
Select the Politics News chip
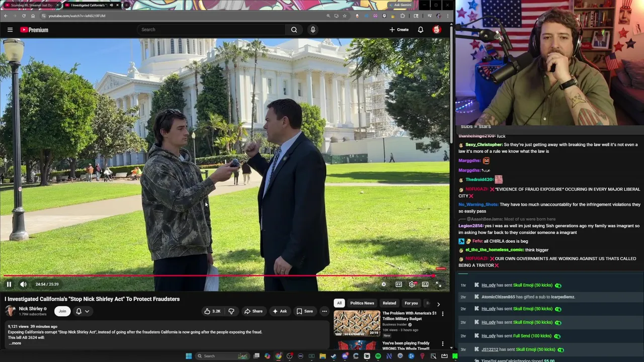tap(362, 303)
